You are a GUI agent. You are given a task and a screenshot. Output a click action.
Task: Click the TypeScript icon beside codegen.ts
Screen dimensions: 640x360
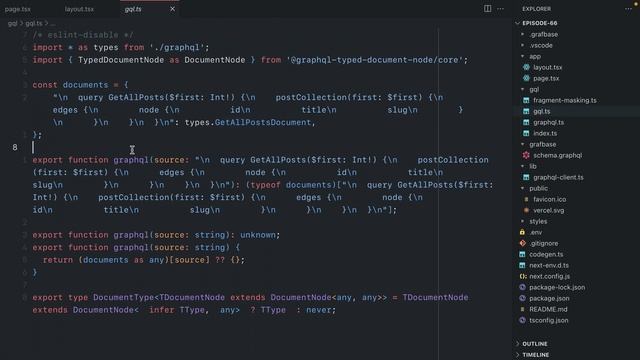[522, 254]
